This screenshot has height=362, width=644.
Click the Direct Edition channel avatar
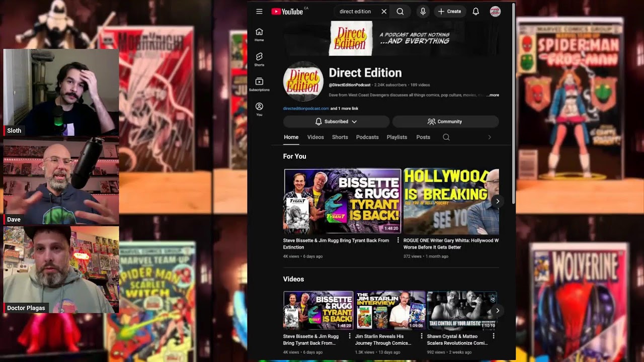(x=303, y=81)
